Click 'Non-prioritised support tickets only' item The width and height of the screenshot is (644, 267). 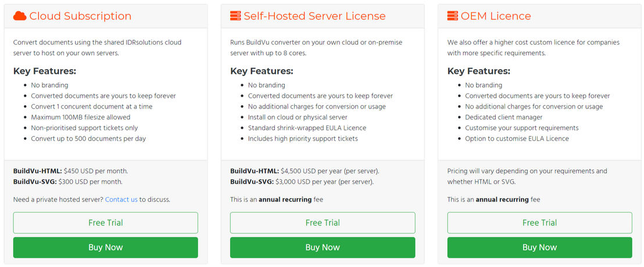[x=85, y=128]
